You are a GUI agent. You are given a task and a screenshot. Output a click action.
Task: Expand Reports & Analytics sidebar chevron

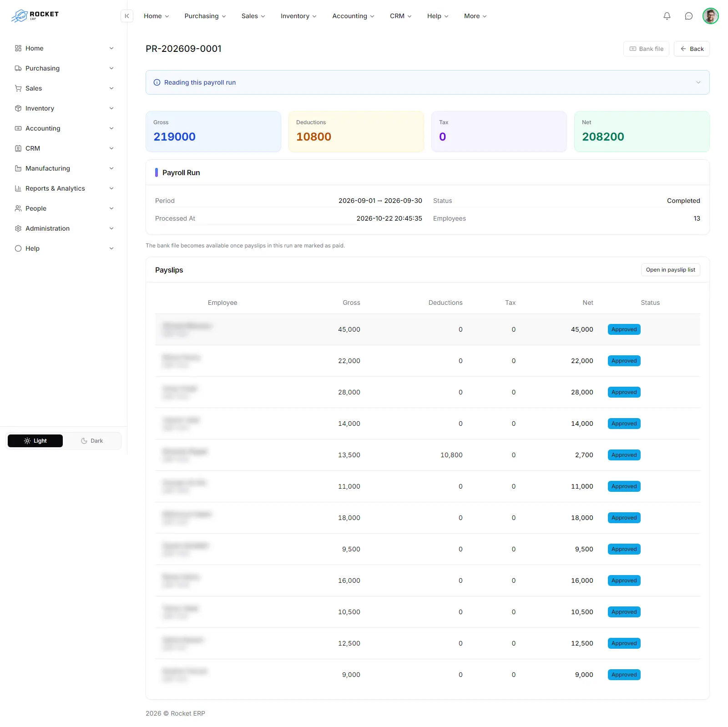click(x=111, y=188)
